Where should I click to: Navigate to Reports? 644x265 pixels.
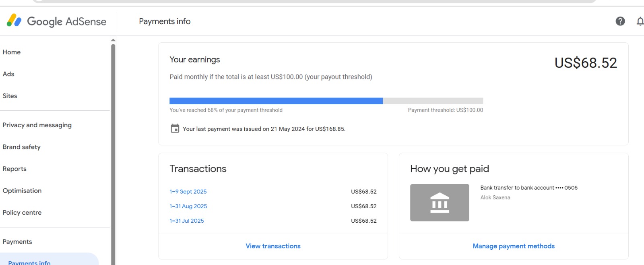point(14,169)
